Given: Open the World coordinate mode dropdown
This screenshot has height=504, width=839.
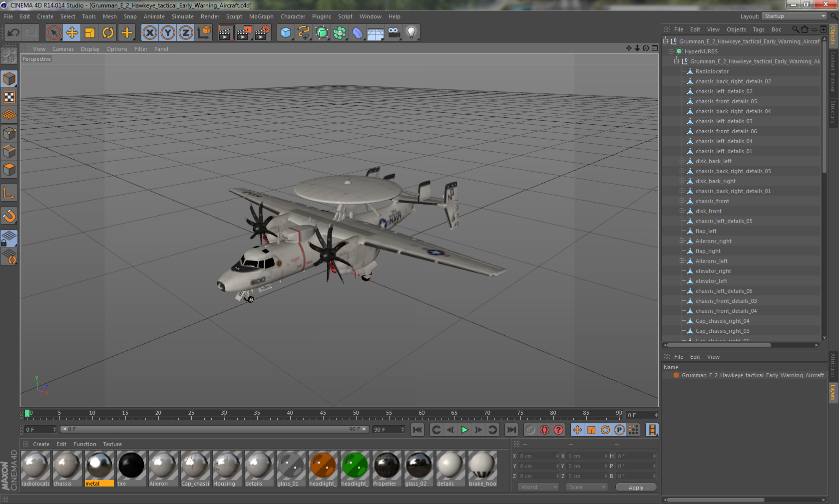Looking at the screenshot, I should [x=538, y=487].
